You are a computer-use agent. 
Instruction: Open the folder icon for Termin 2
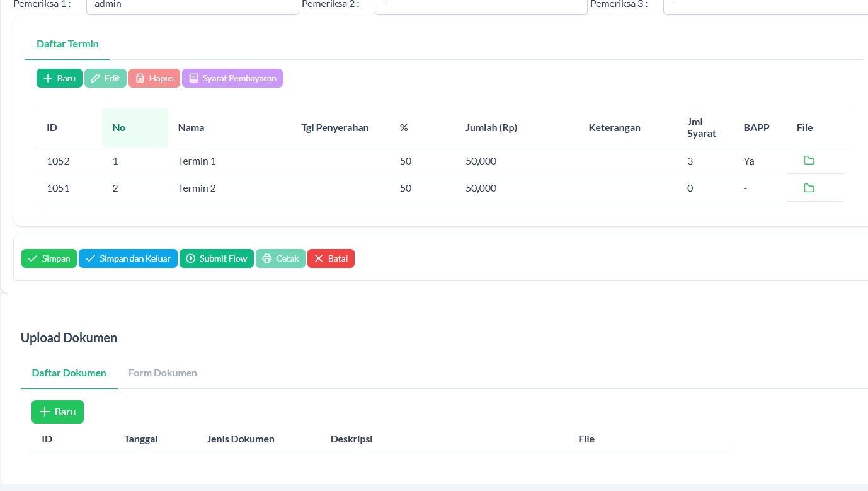point(809,188)
